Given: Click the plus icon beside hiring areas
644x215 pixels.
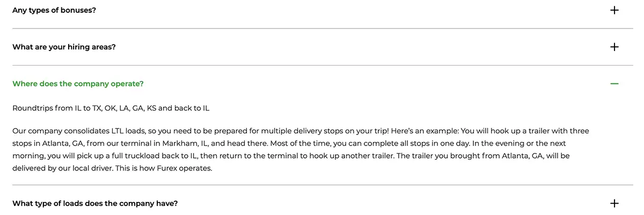Looking at the screenshot, I should (x=614, y=47).
